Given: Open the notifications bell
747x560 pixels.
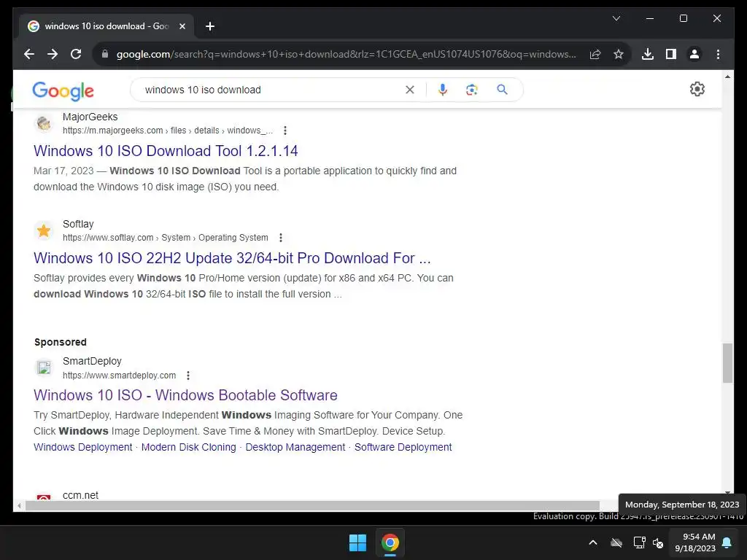Looking at the screenshot, I should click(x=727, y=542).
